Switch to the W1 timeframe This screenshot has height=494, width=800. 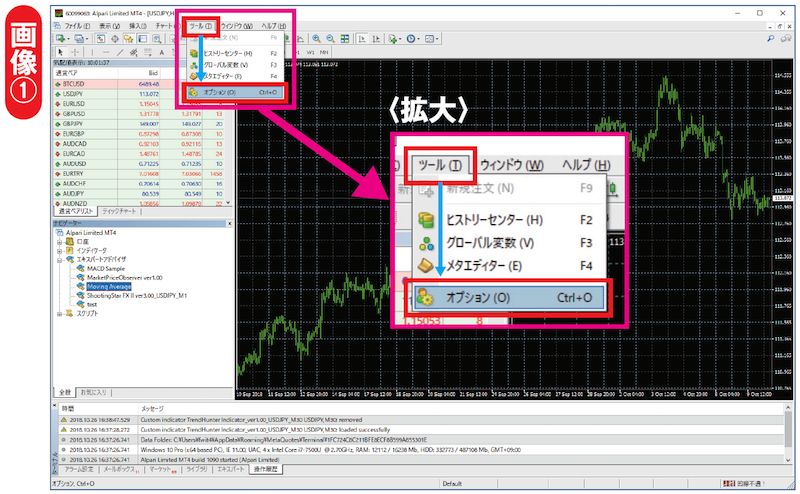[311, 53]
